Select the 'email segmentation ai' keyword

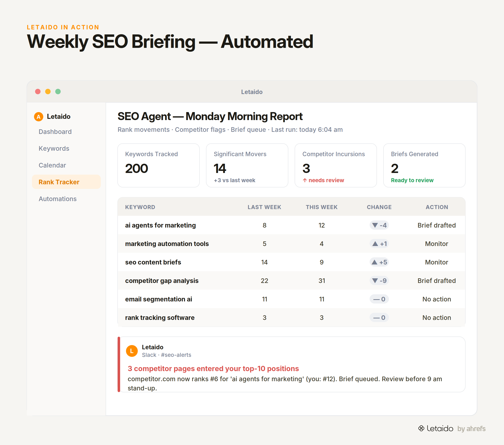158,299
